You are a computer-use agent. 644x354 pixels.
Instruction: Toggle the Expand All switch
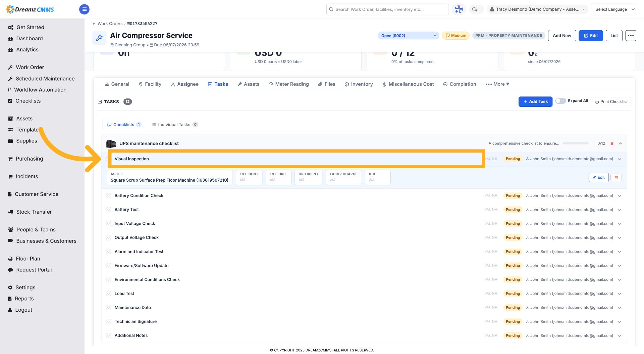[560, 101]
